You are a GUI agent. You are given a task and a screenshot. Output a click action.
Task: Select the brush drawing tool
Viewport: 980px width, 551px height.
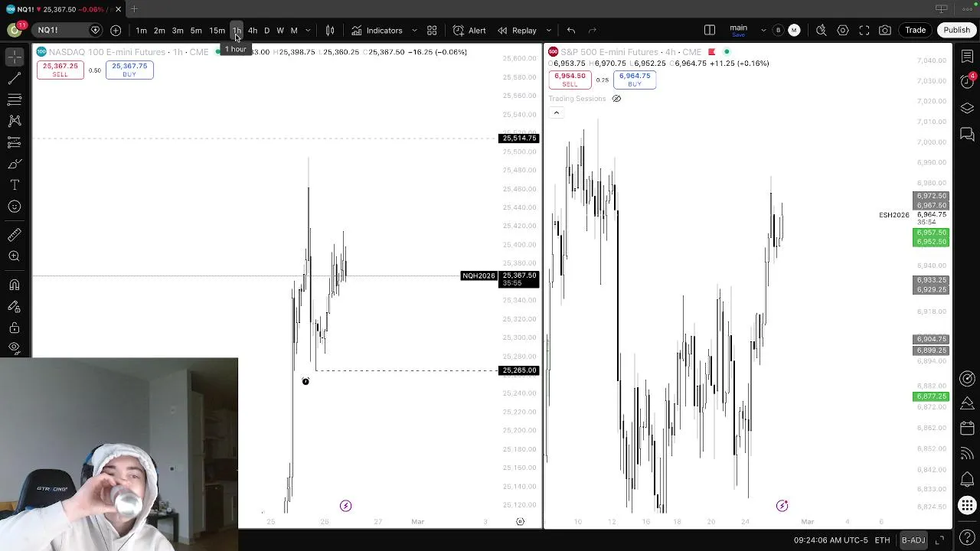pyautogui.click(x=14, y=164)
